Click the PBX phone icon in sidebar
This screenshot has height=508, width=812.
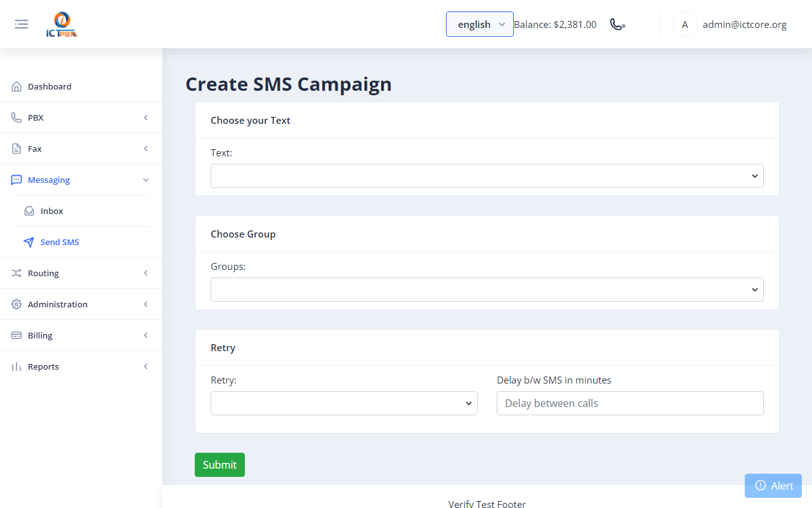point(16,117)
